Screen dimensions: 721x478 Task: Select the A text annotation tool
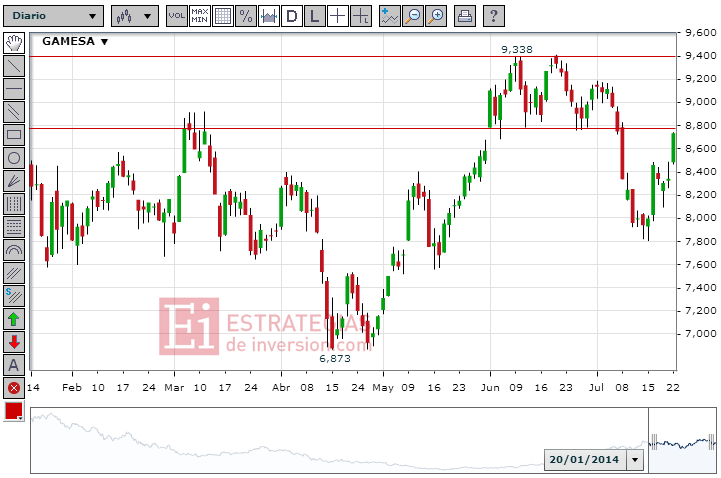(x=14, y=365)
